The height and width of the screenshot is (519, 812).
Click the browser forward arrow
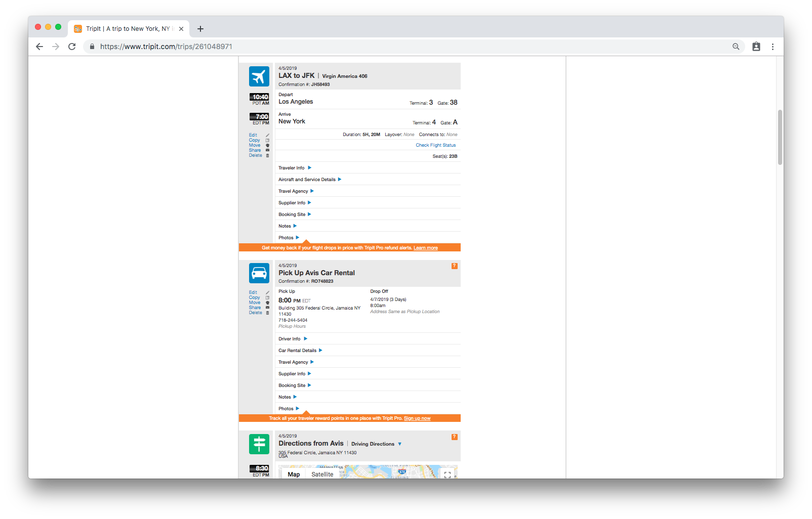(x=56, y=47)
